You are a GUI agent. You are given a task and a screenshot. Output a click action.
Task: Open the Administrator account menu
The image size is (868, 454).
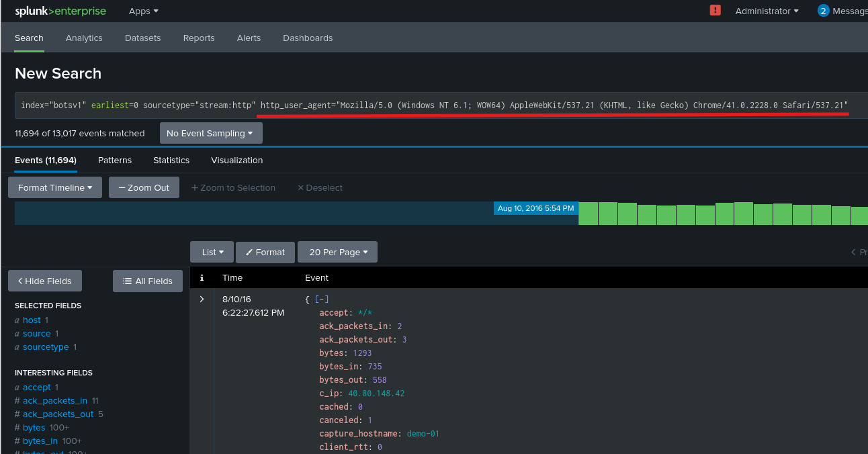point(767,11)
